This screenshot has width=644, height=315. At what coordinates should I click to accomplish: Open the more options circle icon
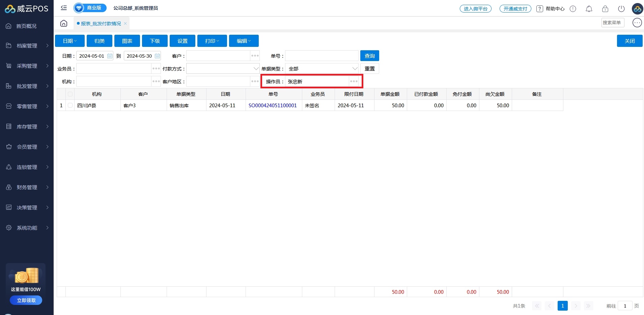tap(637, 23)
